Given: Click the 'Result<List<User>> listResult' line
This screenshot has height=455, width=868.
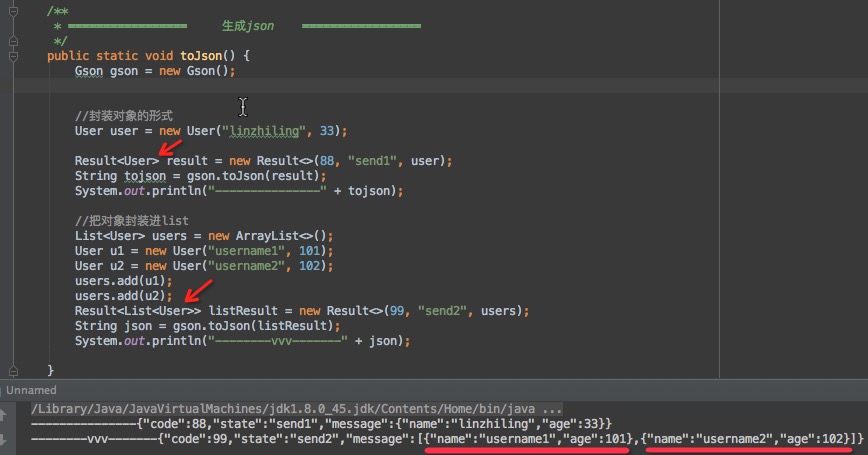Looking at the screenshot, I should point(302,311).
